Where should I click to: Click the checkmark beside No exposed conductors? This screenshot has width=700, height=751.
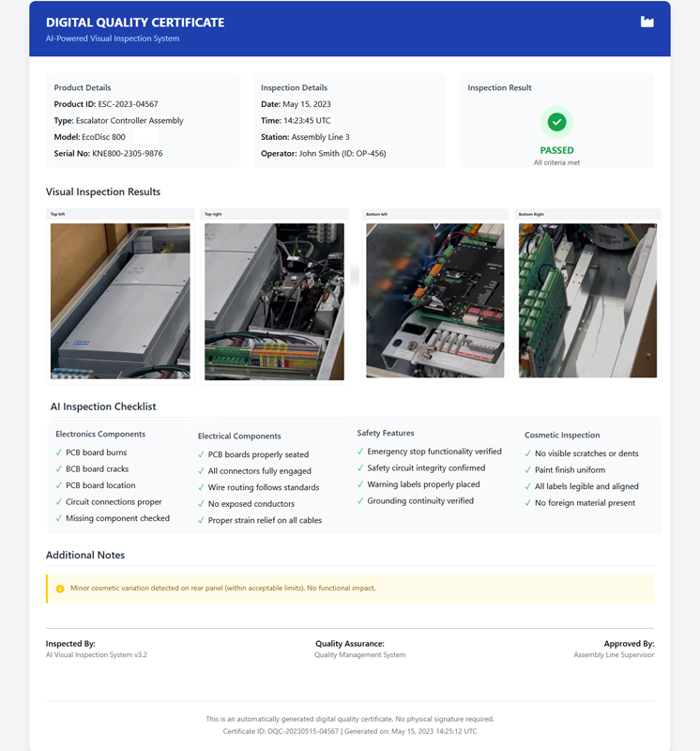(x=201, y=504)
